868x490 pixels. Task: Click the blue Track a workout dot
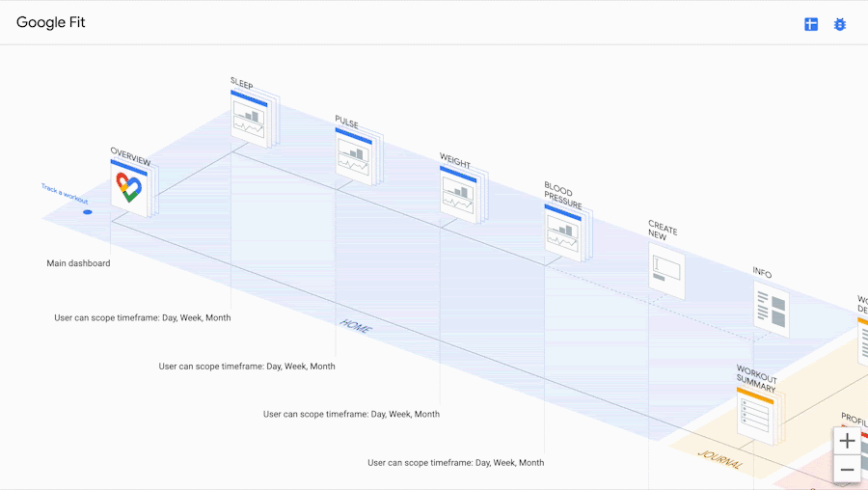(x=88, y=211)
